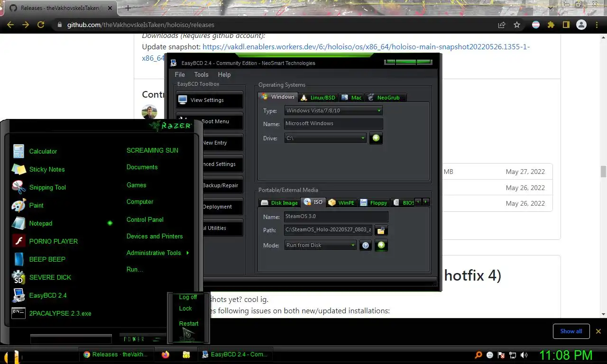
Task: Open Control Panel from start menu
Action: coord(145,219)
